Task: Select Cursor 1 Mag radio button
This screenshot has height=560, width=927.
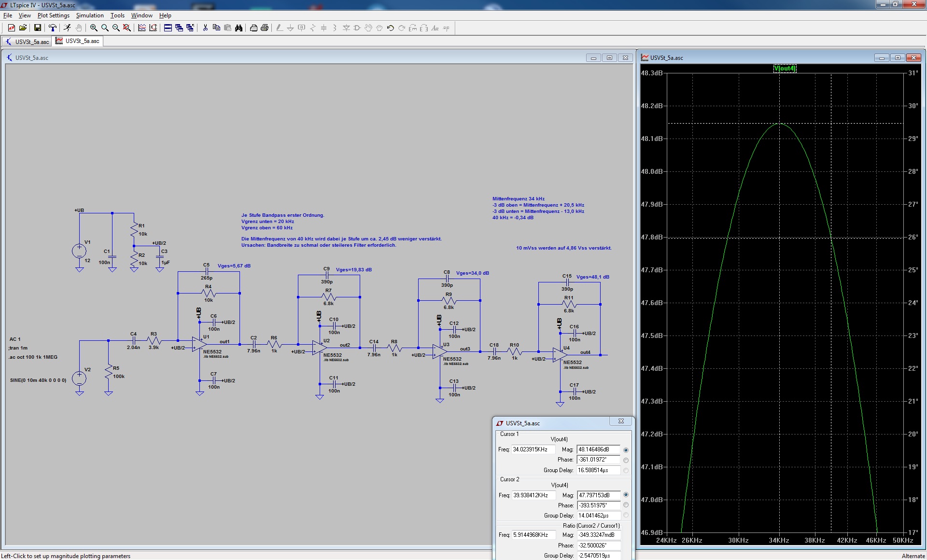Action: point(626,450)
